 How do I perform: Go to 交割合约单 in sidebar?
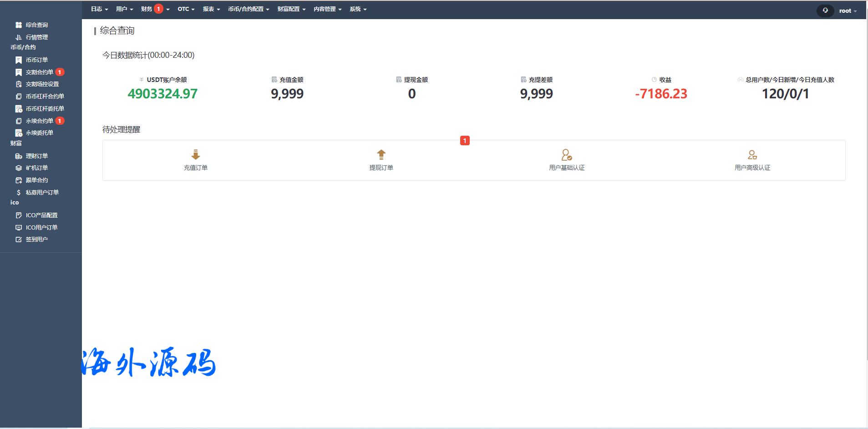(40, 72)
